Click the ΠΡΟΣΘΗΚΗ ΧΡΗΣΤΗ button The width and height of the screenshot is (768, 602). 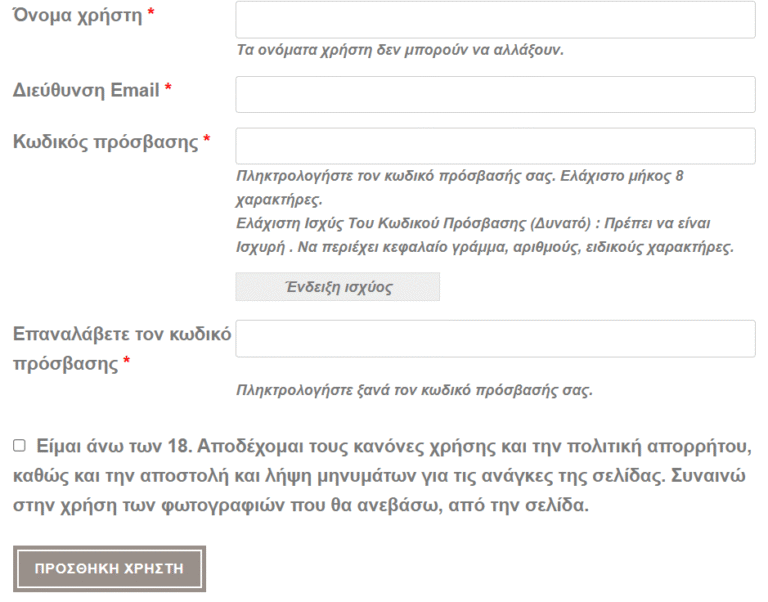coord(109,569)
